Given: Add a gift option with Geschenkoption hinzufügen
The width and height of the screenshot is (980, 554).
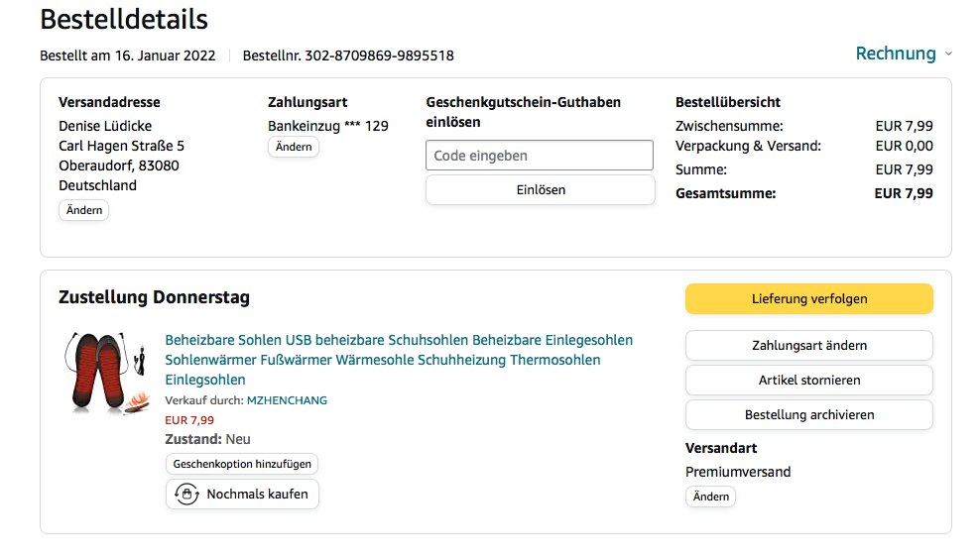Looking at the screenshot, I should 242,464.
